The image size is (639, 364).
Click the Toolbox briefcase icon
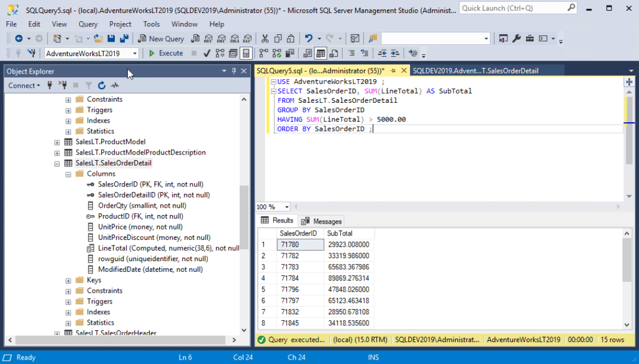pos(529,39)
